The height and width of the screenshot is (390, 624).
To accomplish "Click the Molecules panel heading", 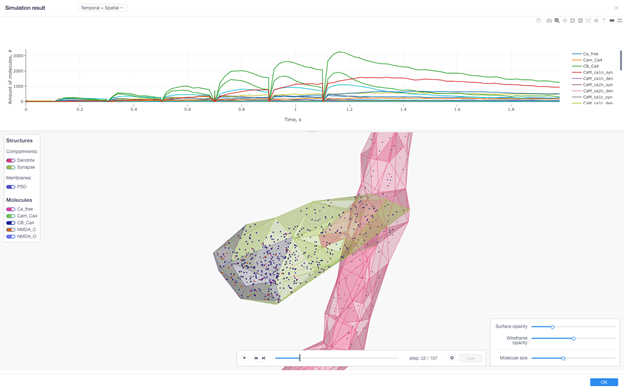I will point(19,200).
